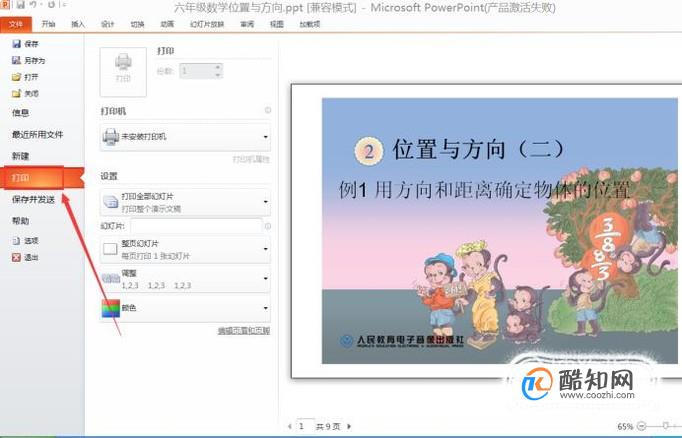The image size is (682, 438).
Task: Go to the next preview page arrow
Action: tap(349, 427)
